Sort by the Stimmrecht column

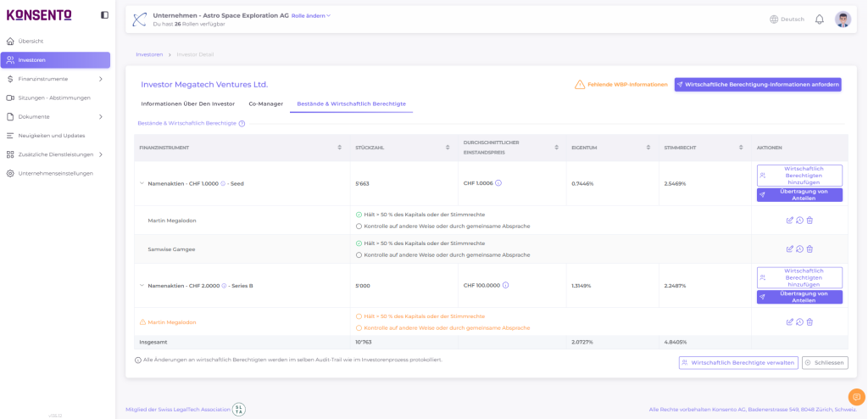point(741,148)
